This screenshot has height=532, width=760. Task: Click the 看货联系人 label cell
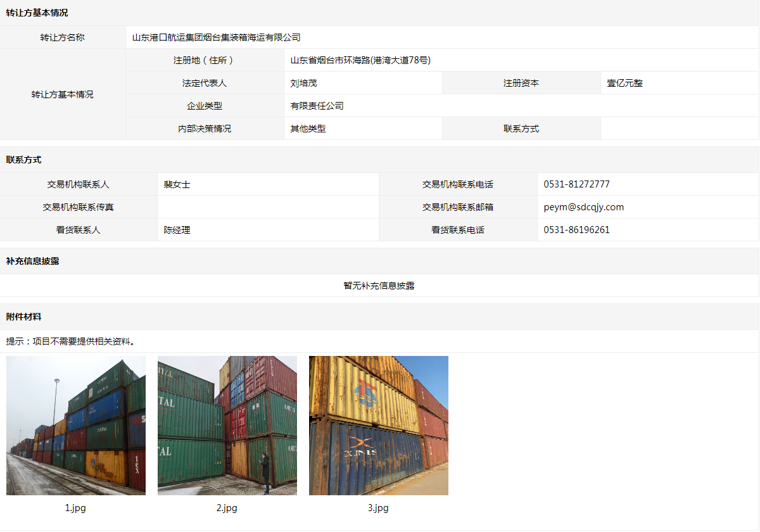pyautogui.click(x=79, y=230)
